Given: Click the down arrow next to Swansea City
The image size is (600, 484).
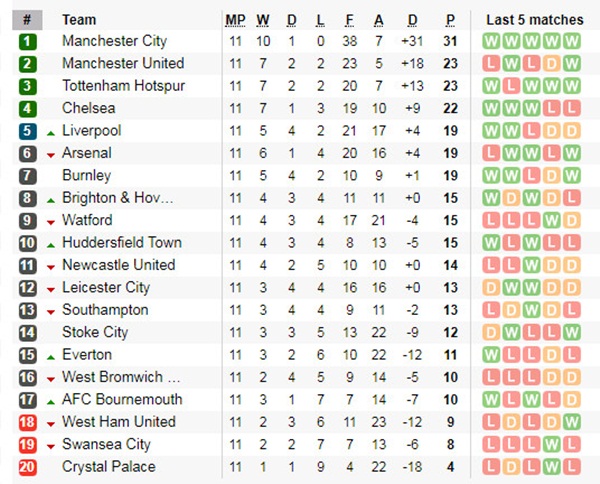Looking at the screenshot, I should [50, 446].
